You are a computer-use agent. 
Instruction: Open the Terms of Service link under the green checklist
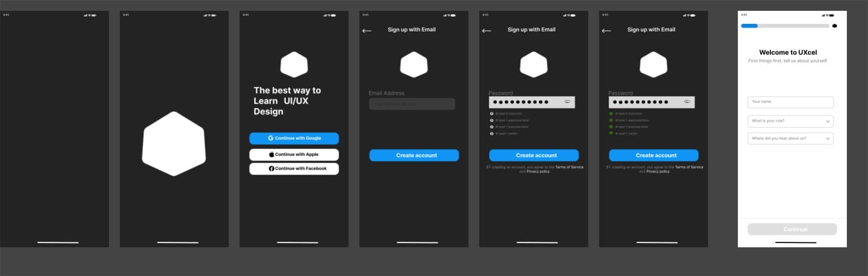(689, 167)
